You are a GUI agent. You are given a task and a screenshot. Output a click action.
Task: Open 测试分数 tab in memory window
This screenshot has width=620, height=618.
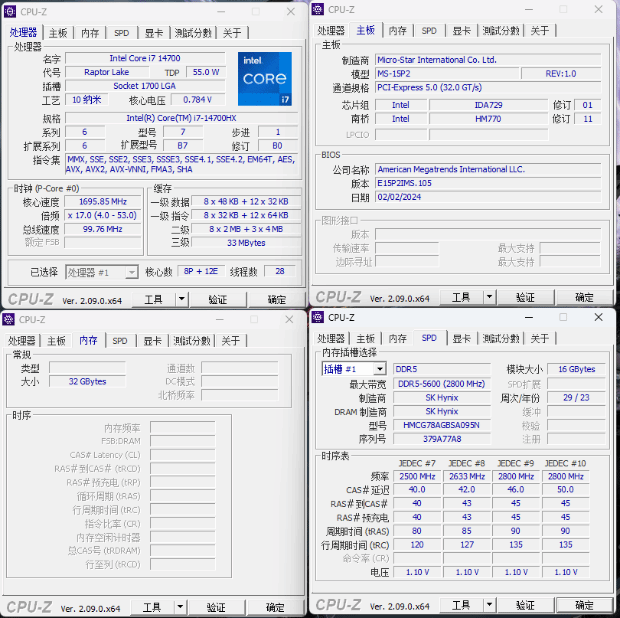191,340
